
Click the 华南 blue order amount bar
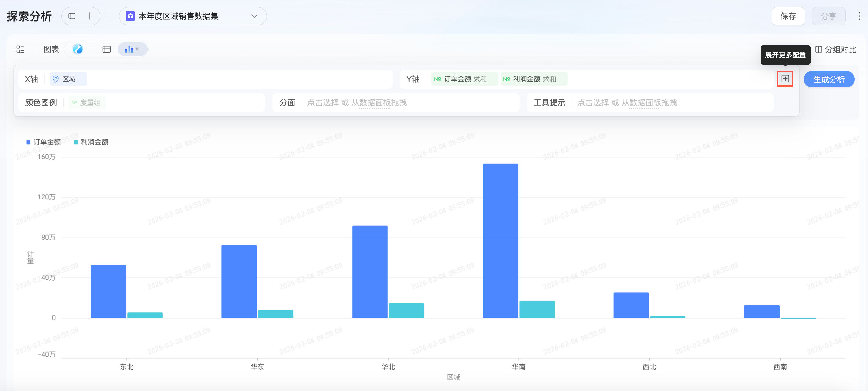tap(500, 240)
